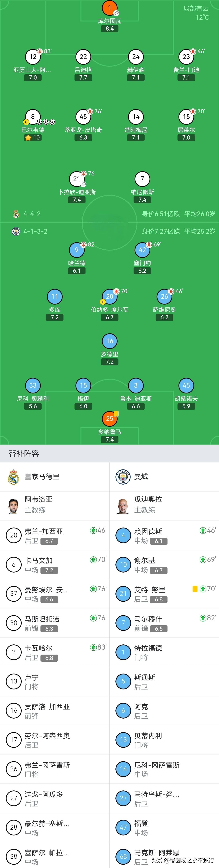Select Rodri's number 16 player circle
Viewport: 219px width, 868px height.
tap(109, 341)
